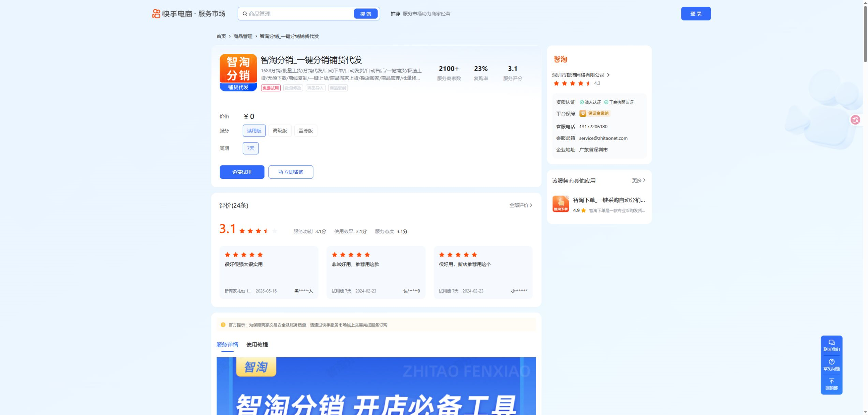868x415 pixels.
Task: Click the official tip warning icon
Action: click(x=223, y=325)
